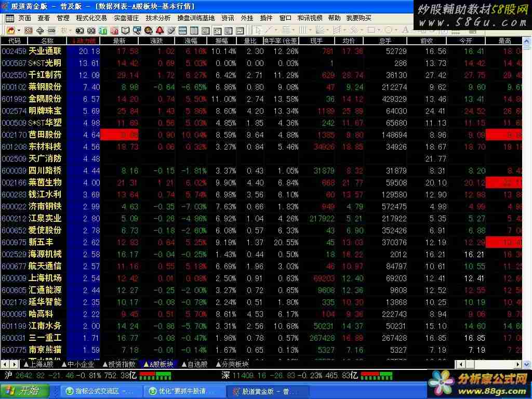Click the RSB toolbar icon
The height and width of the screenshot is (399, 532).
tap(29, 31)
